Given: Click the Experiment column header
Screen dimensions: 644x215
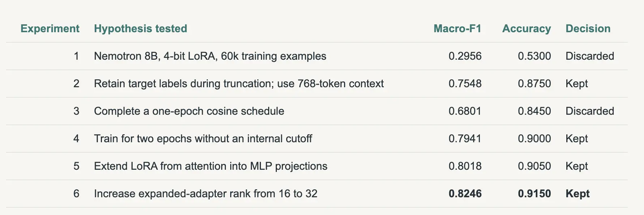Looking at the screenshot, I should tap(50, 29).
